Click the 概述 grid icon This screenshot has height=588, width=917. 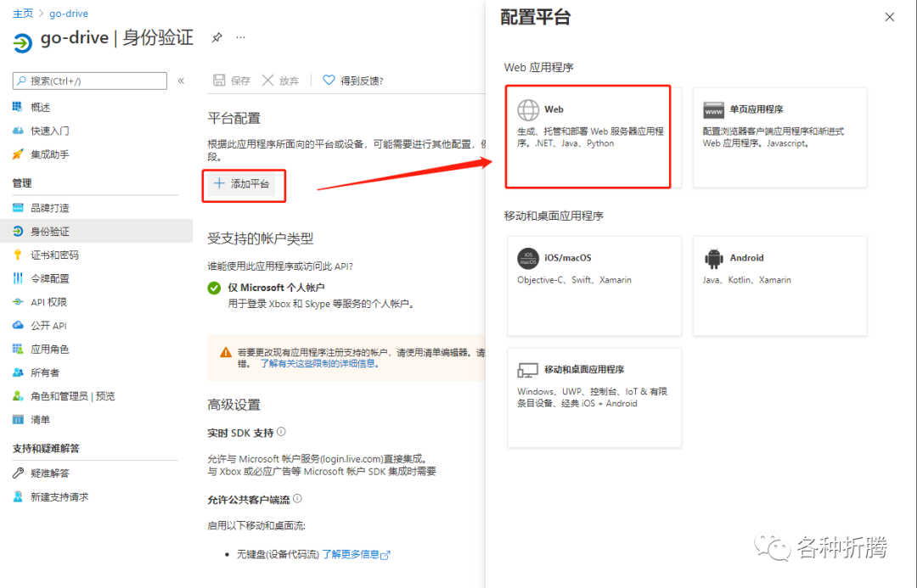coord(18,106)
